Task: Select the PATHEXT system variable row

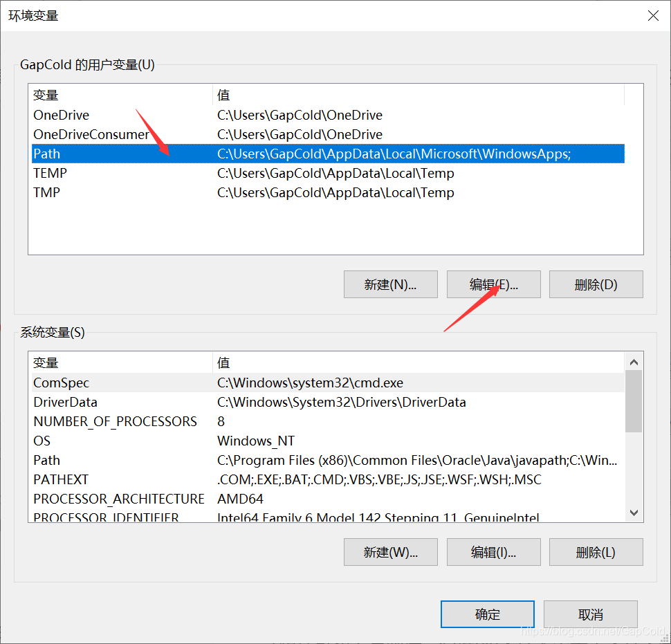Action: 328,479
